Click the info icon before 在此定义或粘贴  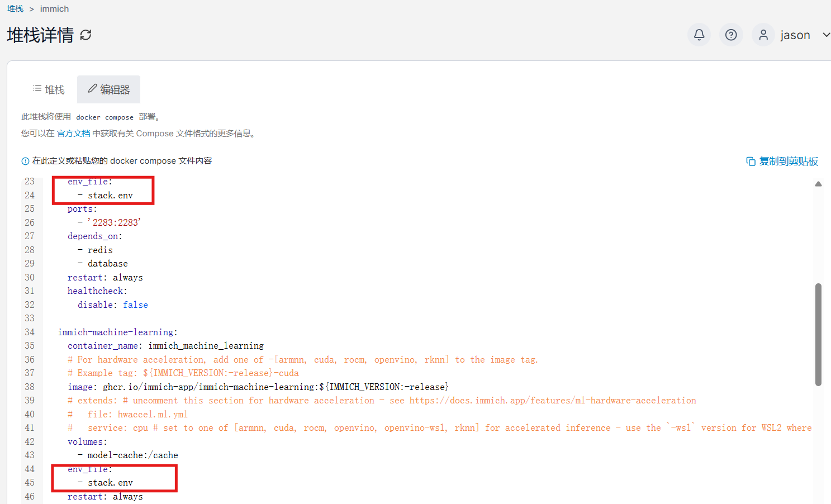coord(25,161)
